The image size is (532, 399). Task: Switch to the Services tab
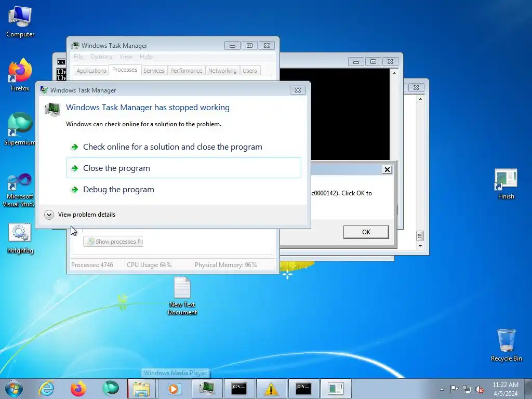[x=154, y=71]
